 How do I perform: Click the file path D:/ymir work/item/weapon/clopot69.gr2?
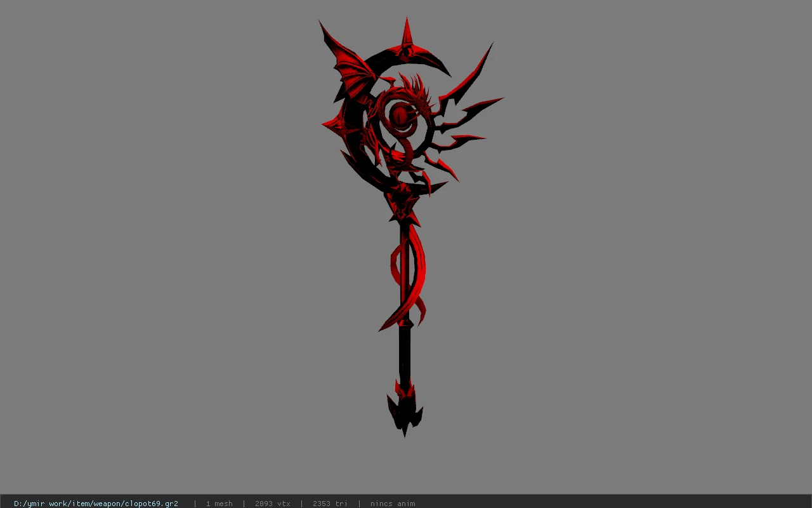pyautogui.click(x=96, y=504)
